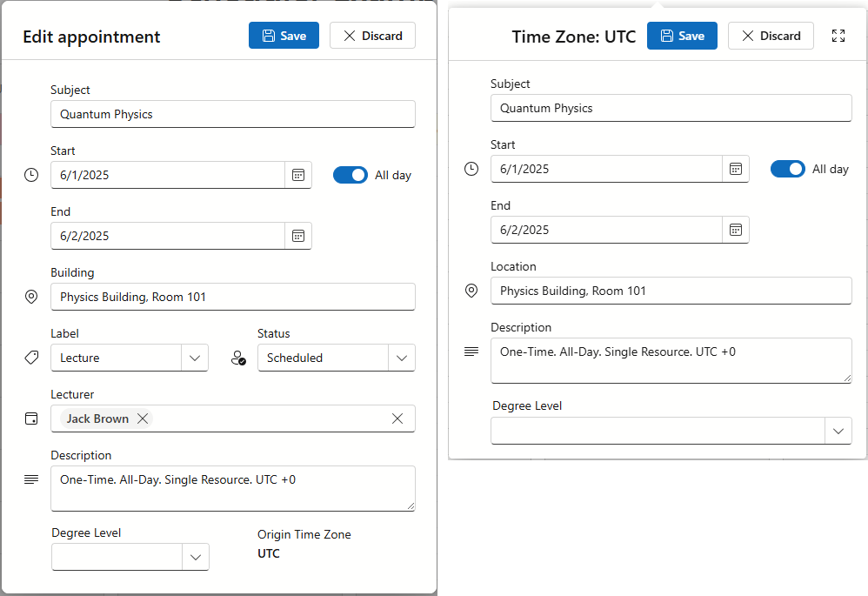
Task: Open Start date calendar in Time Zone UTC panel
Action: 736,169
